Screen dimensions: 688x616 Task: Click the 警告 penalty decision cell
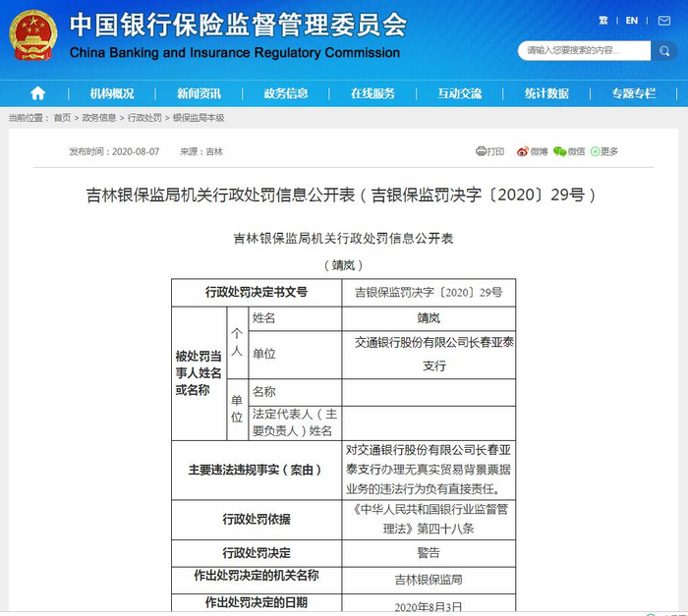coord(429,553)
